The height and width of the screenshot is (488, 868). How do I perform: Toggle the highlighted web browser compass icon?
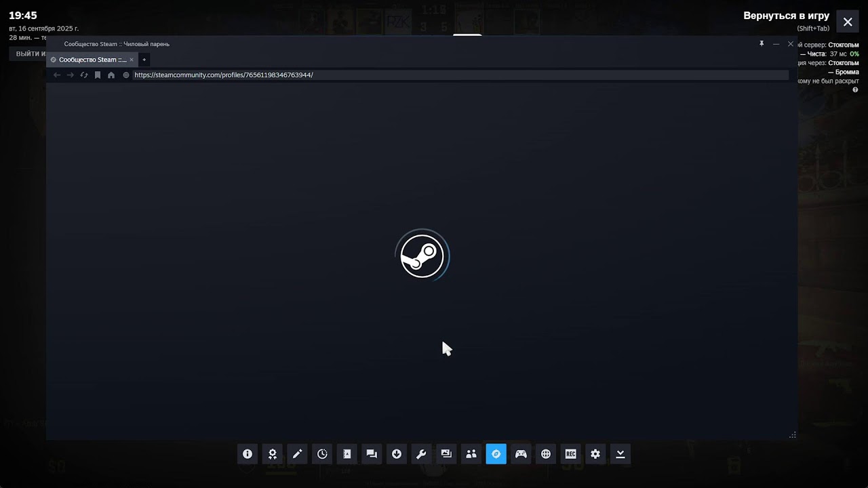coord(496,454)
